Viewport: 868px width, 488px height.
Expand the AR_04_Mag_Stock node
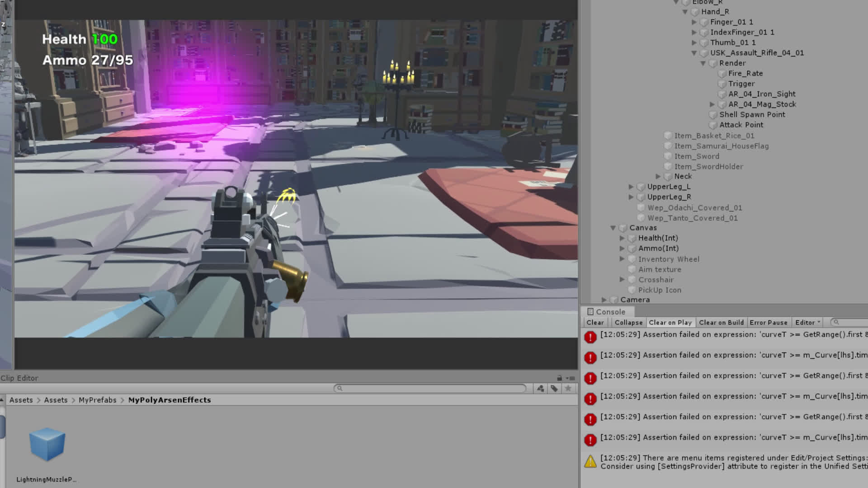point(712,104)
